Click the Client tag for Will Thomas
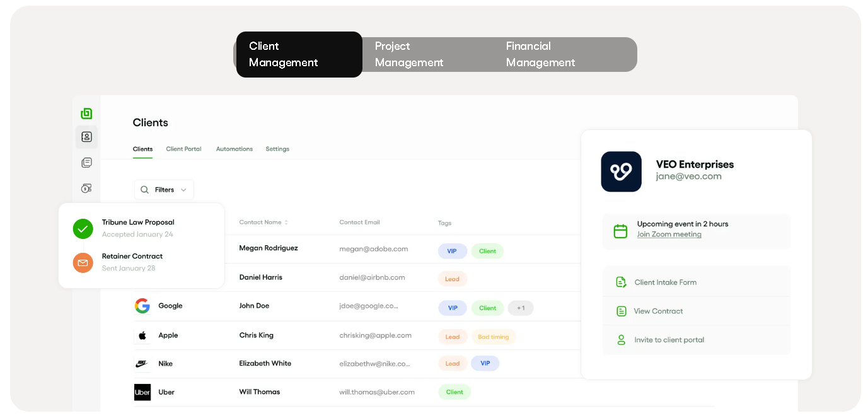The image size is (868, 418). (x=454, y=392)
